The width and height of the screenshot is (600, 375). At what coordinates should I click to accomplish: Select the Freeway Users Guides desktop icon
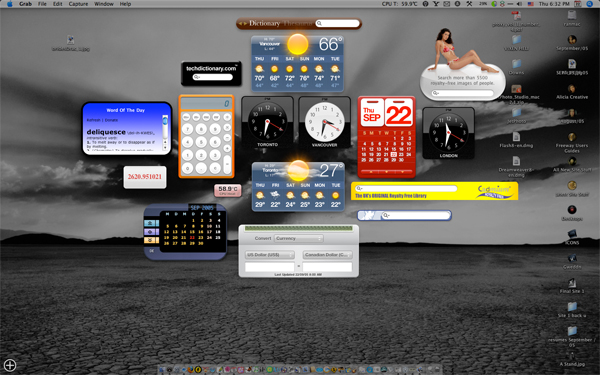click(x=572, y=142)
